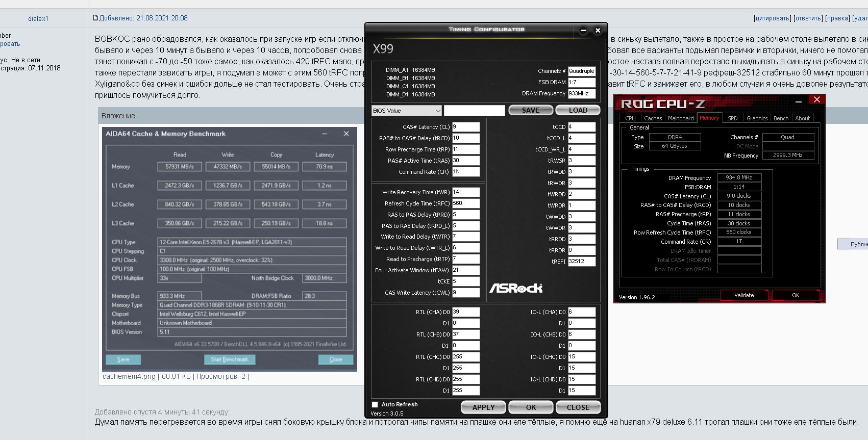Select the Memory tab in CPU-Z
The height and width of the screenshot is (440, 868).
(x=709, y=118)
